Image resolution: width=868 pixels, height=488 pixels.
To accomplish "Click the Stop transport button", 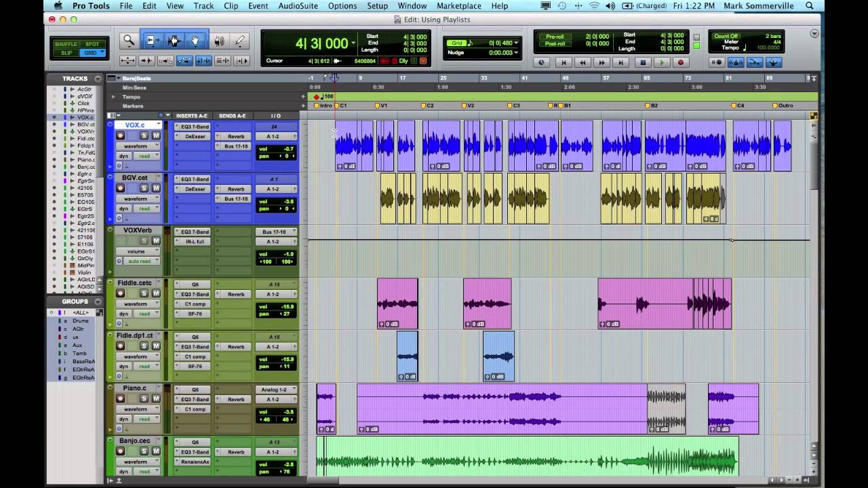I will coord(644,62).
